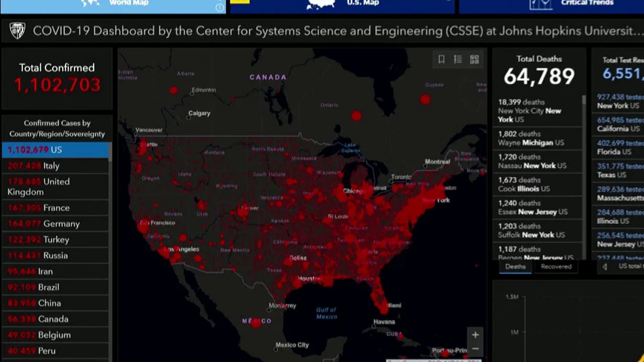This screenshot has height=362, width=644.
Task: Select Italy in the country list
Action: (55, 166)
